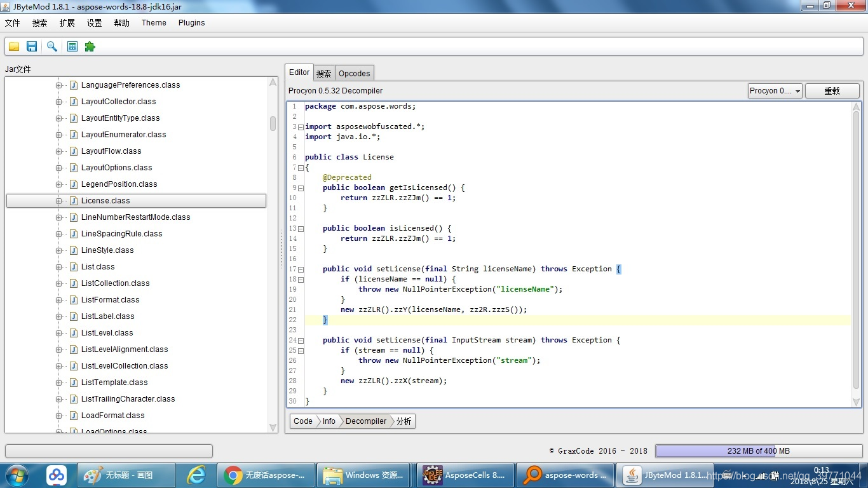Open the 搜索 menu
The image size is (868, 488).
point(40,23)
